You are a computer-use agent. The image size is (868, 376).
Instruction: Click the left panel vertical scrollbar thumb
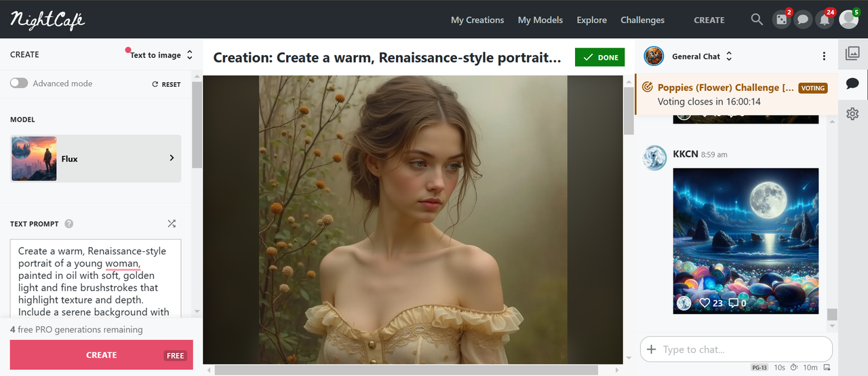pos(197,124)
